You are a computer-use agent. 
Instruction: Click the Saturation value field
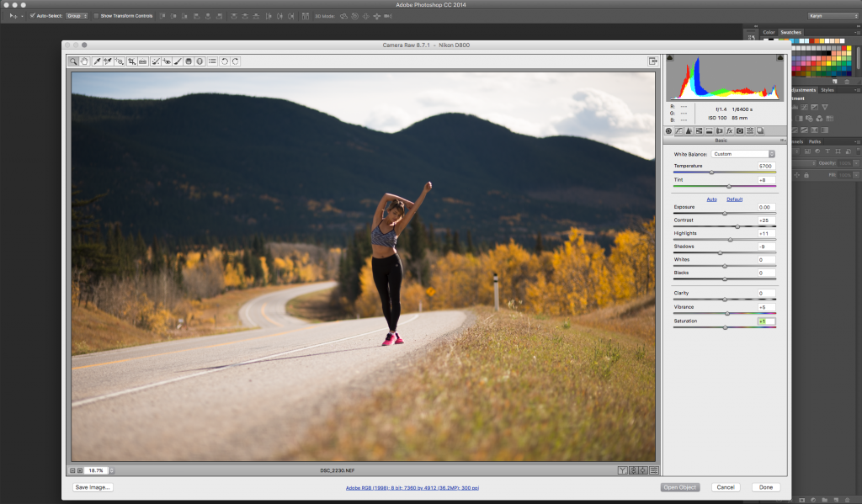(766, 321)
